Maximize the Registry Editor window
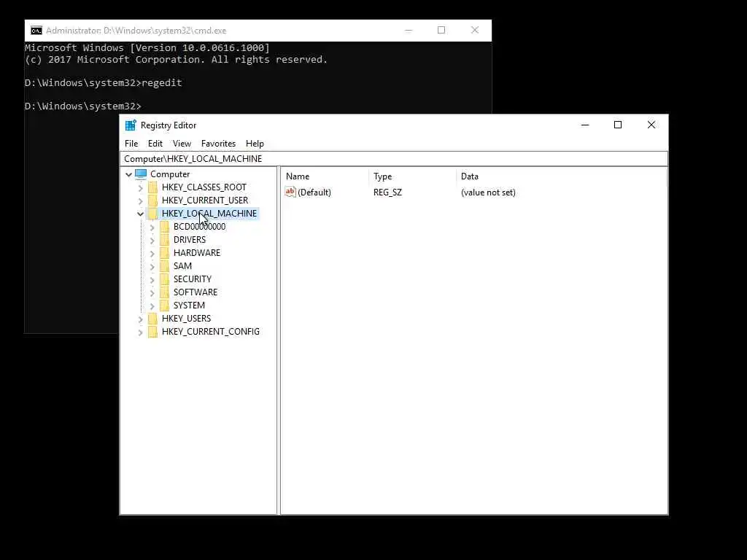This screenshot has width=747, height=560. [x=618, y=125]
